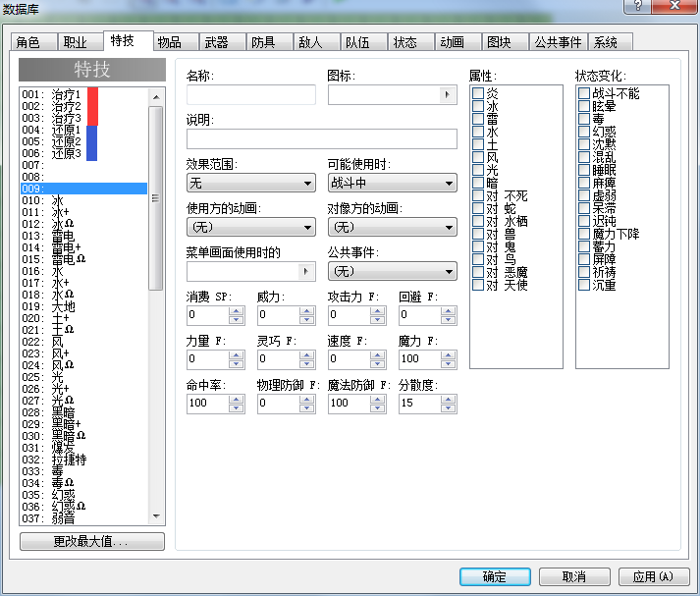Viewport: 700px width, 596px height.
Task: Increase the 力量 F value with the up arrow
Action: 237,354
